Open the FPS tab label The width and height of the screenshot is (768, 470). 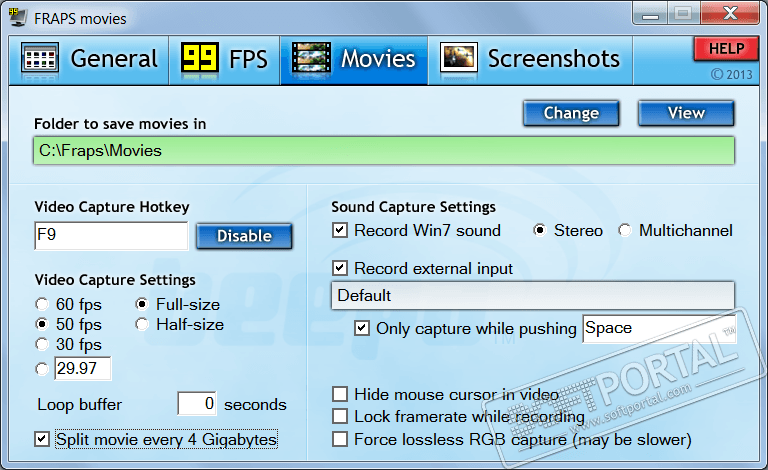248,59
